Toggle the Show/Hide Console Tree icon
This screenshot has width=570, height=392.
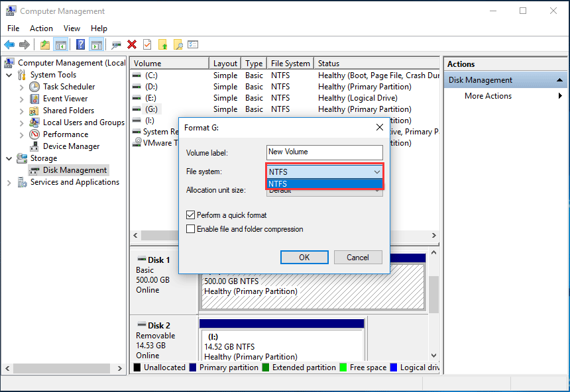pyautogui.click(x=61, y=44)
